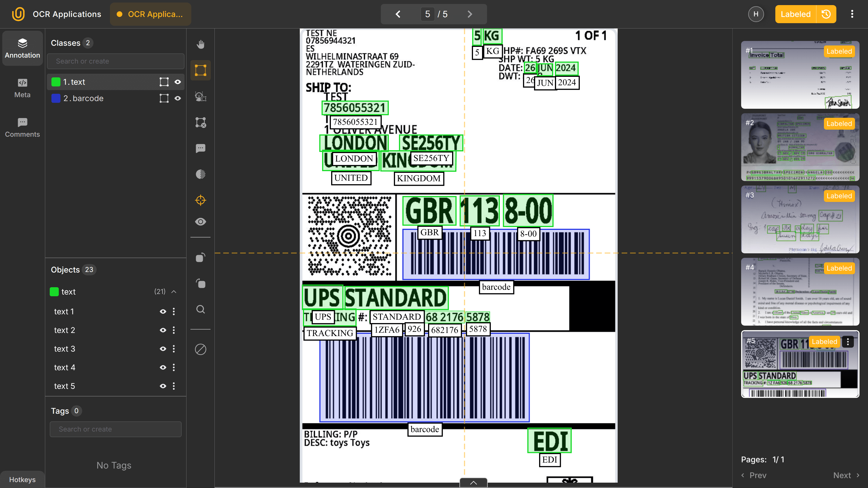The image size is (868, 488).
Task: Select the hand pan tool
Action: (x=201, y=44)
